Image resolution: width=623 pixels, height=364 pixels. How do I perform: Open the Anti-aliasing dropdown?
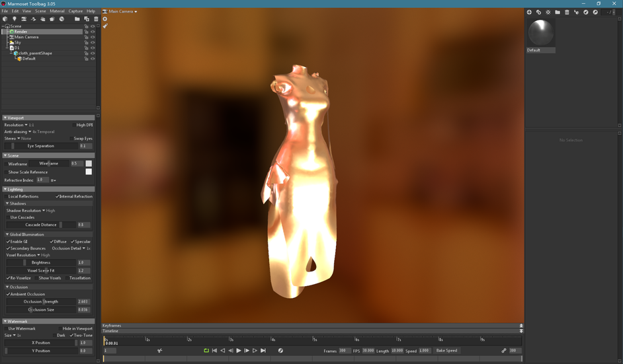tap(29, 131)
